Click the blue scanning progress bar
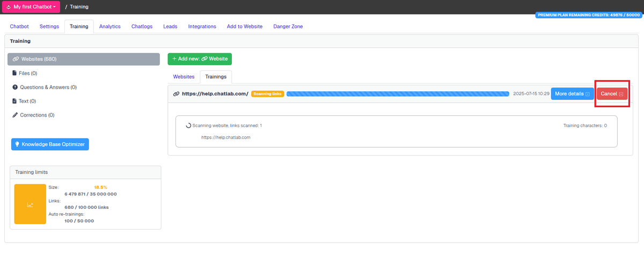The width and height of the screenshot is (644, 255). (397, 94)
